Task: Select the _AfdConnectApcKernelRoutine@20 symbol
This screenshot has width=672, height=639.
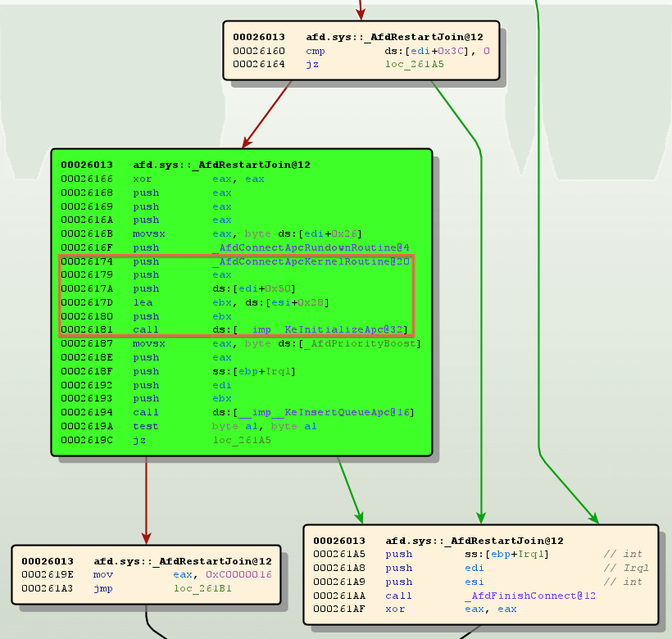Action: pyautogui.click(x=311, y=261)
